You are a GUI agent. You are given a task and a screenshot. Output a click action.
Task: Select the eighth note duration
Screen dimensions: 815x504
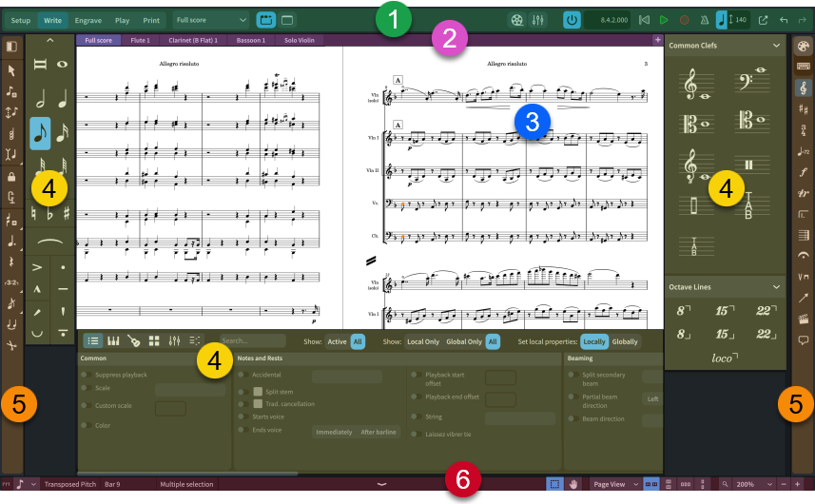[x=40, y=135]
